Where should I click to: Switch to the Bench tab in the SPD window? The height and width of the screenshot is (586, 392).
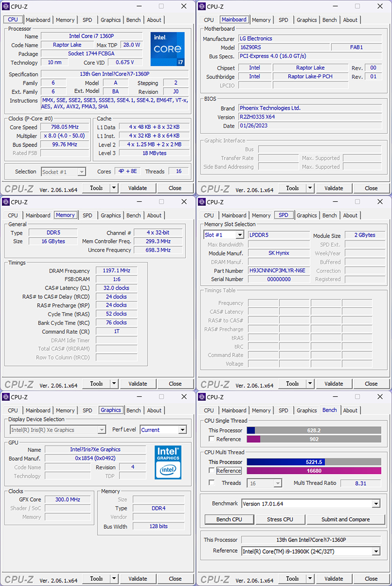(x=330, y=215)
